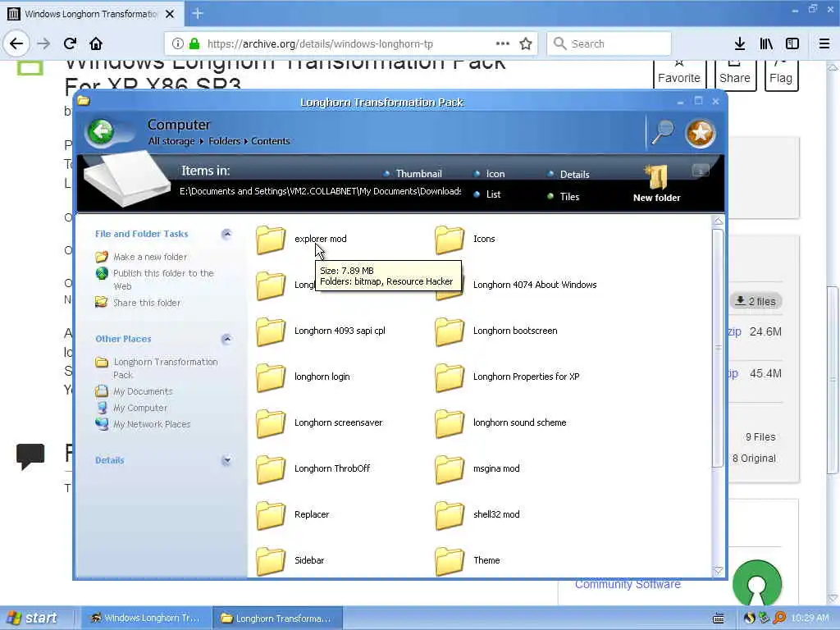Open the Icons folder
Screen dimensions: 840x630
466,239
